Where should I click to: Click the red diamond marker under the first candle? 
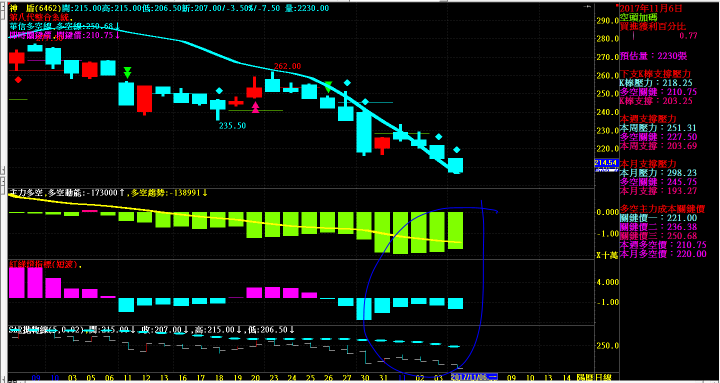[x=18, y=79]
